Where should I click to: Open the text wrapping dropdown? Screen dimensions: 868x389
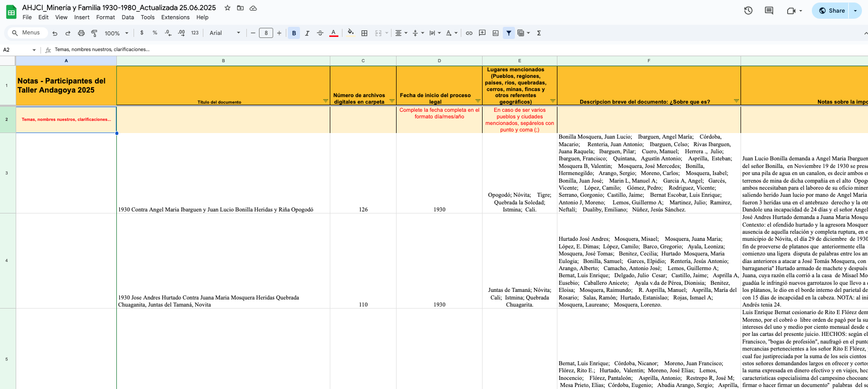point(435,33)
